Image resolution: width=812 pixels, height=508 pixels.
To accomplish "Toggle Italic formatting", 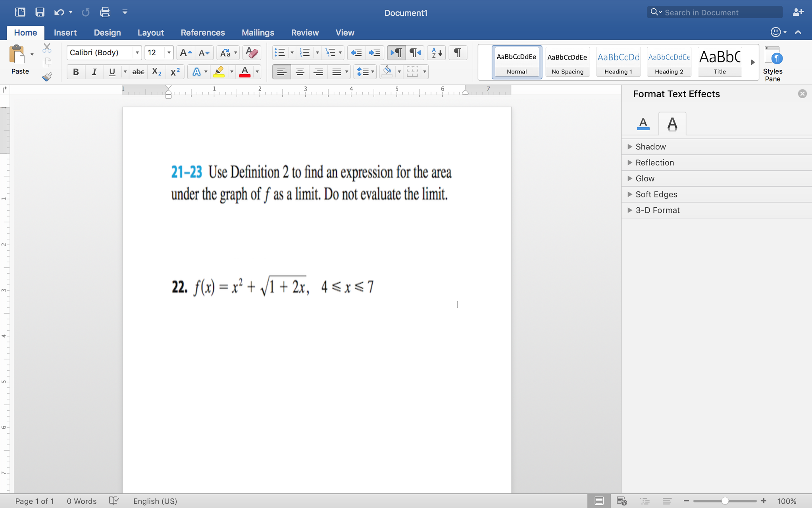I will pyautogui.click(x=94, y=72).
